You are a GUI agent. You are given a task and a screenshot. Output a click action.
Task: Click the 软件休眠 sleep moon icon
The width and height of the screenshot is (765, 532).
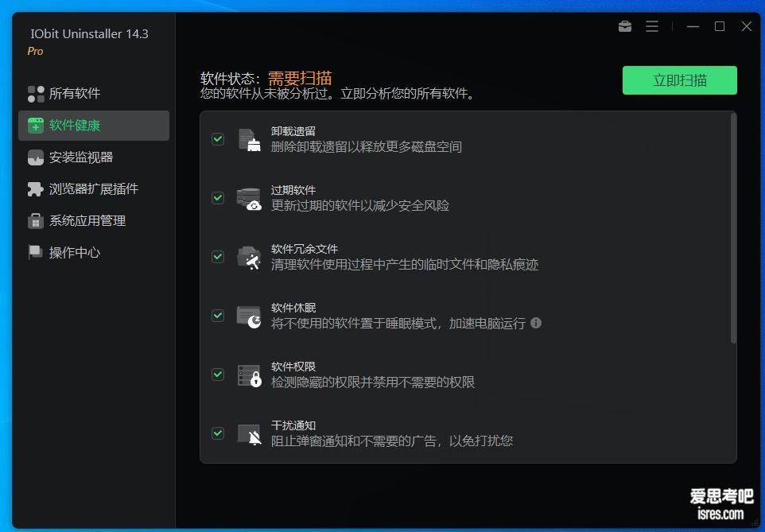250,316
